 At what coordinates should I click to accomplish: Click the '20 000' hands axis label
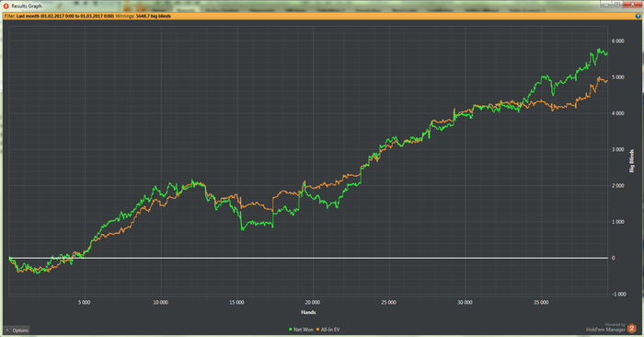coord(313,303)
